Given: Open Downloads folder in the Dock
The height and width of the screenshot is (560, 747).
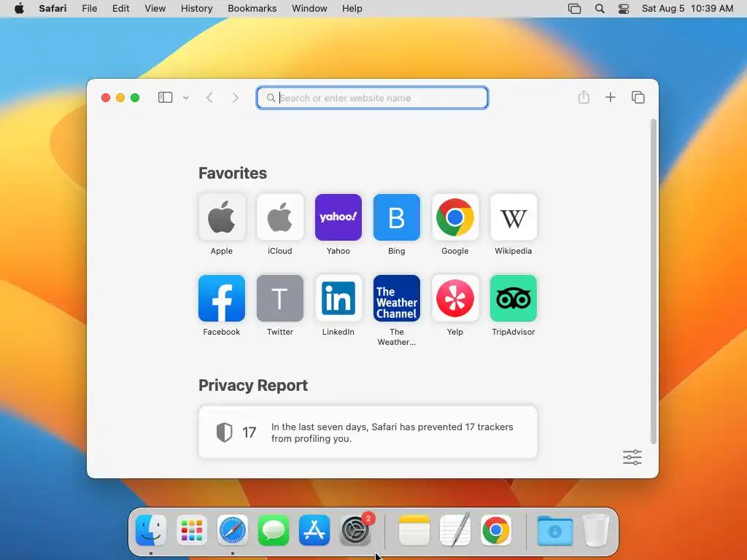Looking at the screenshot, I should pyautogui.click(x=555, y=530).
